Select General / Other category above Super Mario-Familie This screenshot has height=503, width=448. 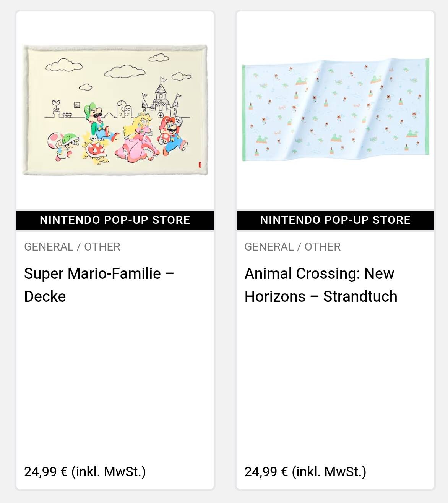point(72,247)
